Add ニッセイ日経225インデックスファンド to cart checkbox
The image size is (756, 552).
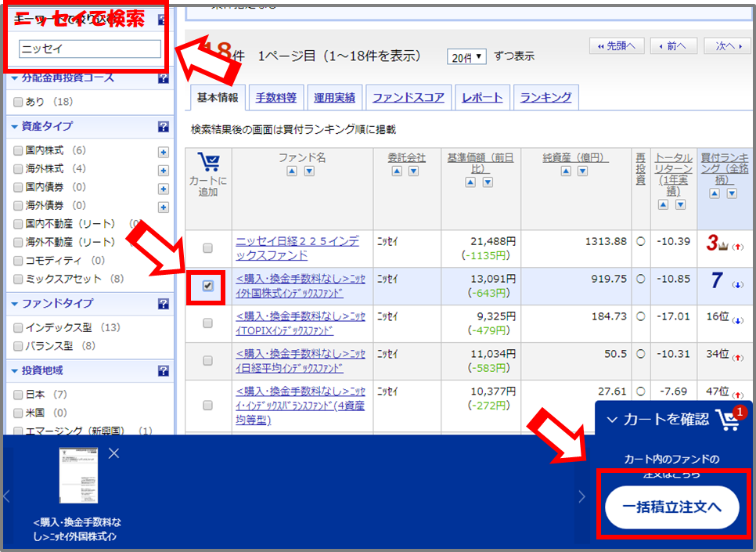tap(208, 248)
